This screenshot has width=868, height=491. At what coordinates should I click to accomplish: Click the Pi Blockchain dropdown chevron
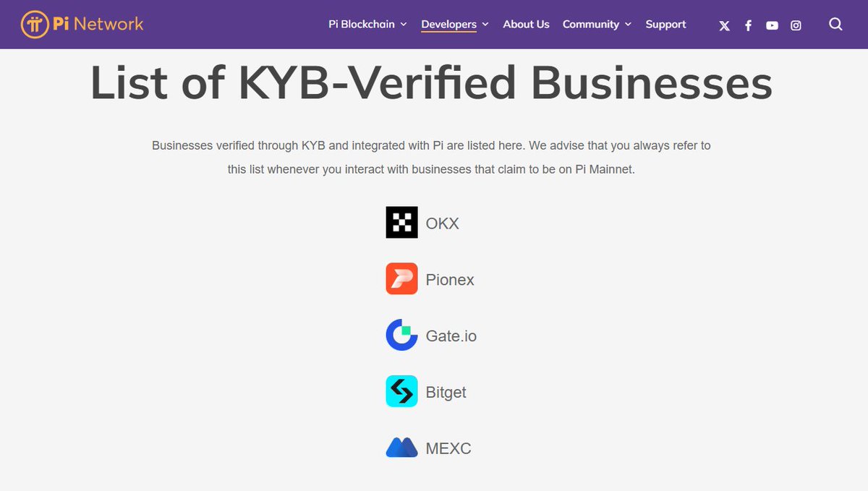point(403,25)
